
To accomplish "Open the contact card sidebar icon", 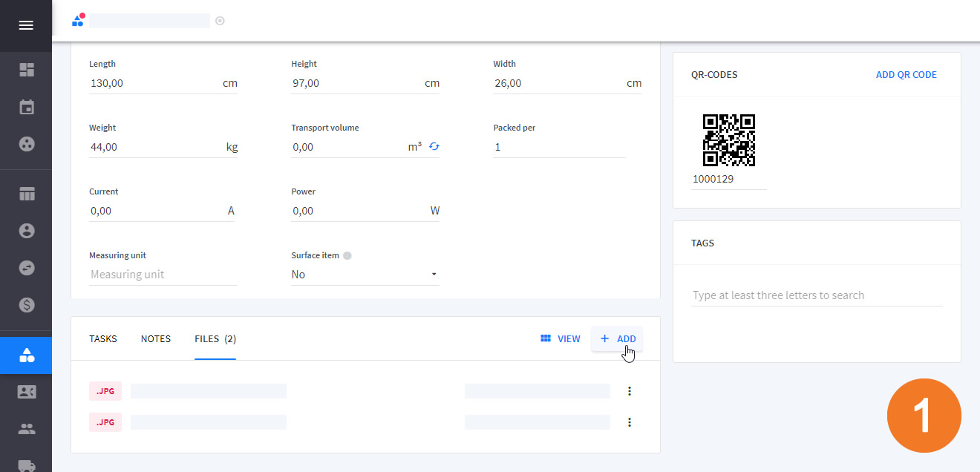I will [x=27, y=392].
